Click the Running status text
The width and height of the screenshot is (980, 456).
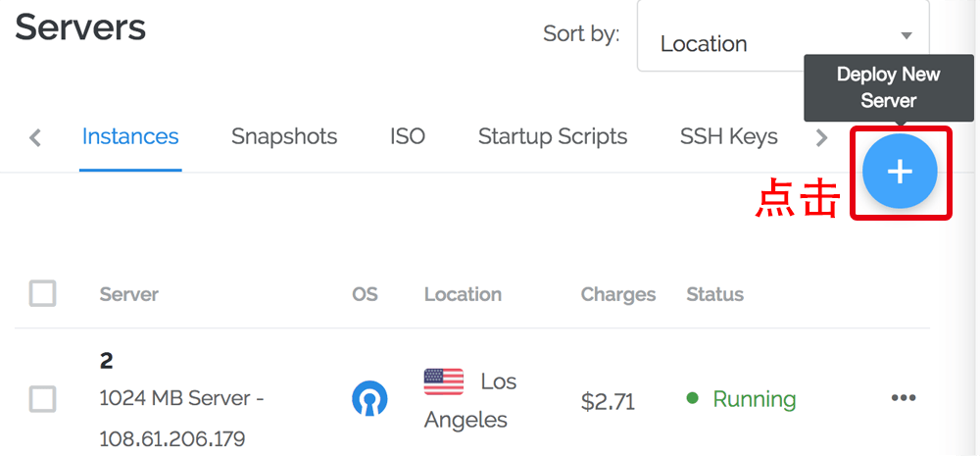[x=754, y=399]
